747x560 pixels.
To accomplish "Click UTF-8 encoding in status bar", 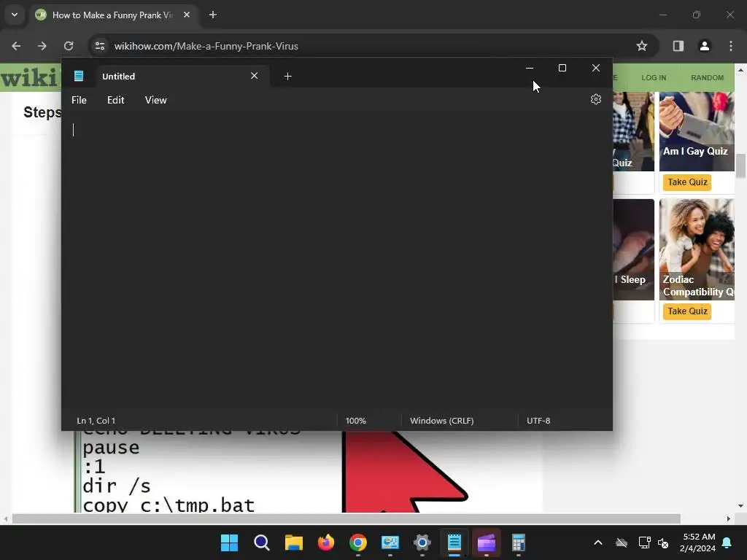I will tap(538, 421).
